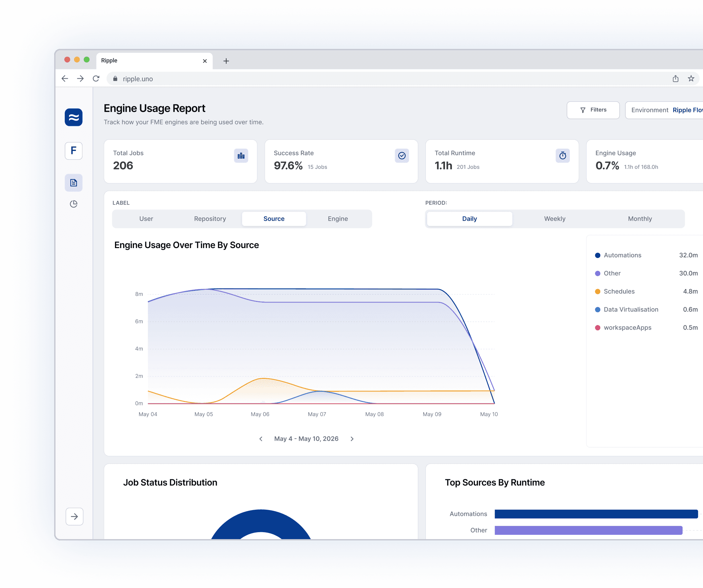Switch period to Daily
The image size is (703, 588).
[469, 219]
